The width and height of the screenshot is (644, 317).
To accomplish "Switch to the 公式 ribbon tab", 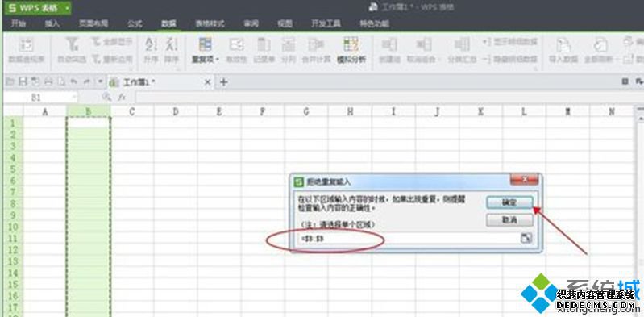I will pyautogui.click(x=135, y=24).
